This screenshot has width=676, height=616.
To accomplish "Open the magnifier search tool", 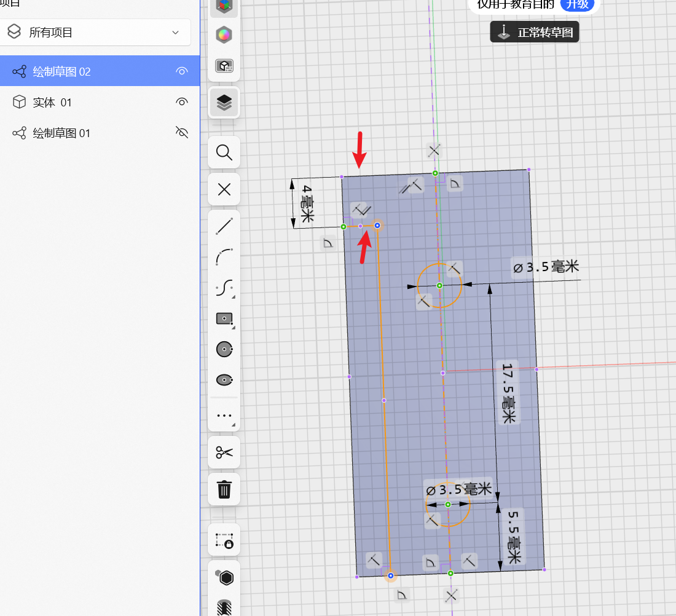I will pyautogui.click(x=224, y=152).
